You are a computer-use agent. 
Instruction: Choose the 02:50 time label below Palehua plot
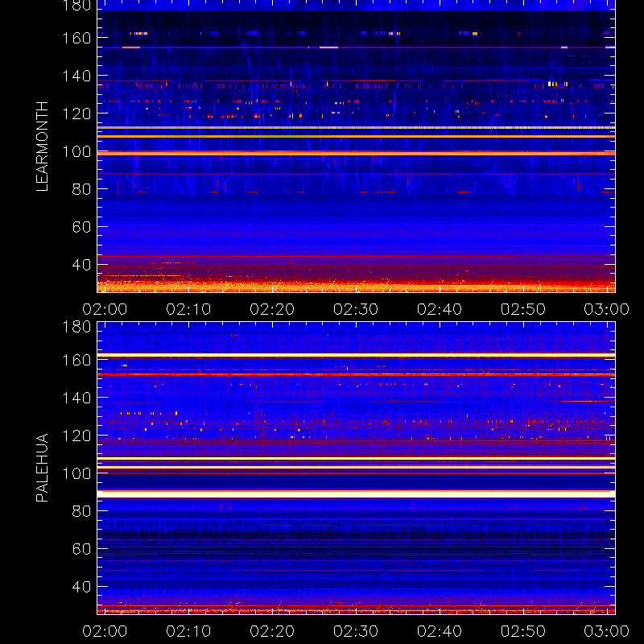522,631
